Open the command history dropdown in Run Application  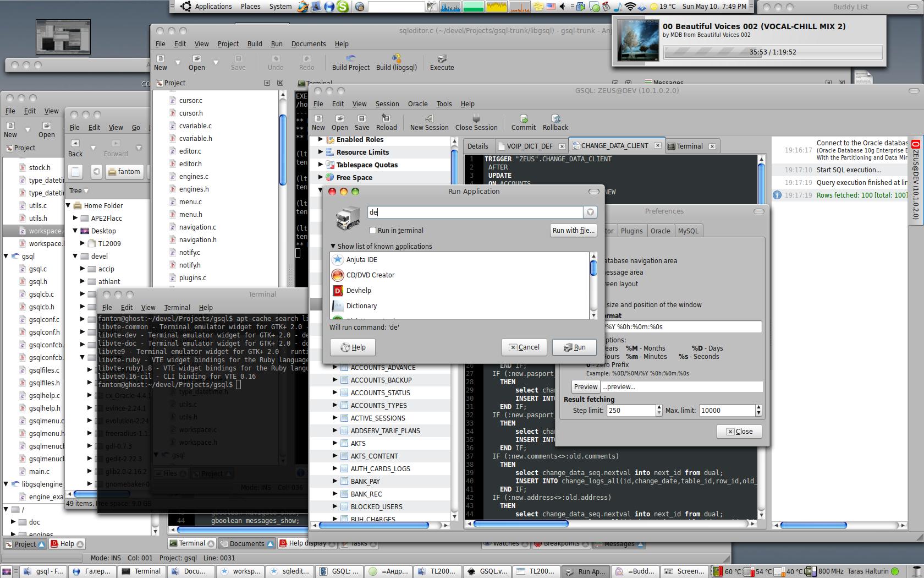590,212
